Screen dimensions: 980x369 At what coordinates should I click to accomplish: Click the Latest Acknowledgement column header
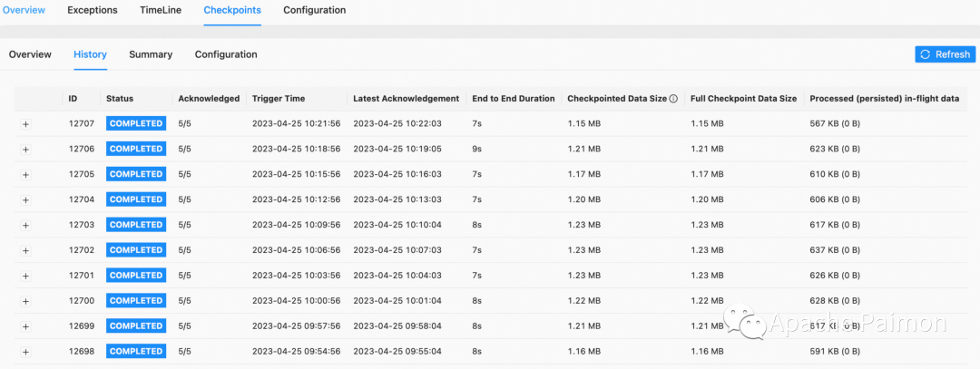coord(407,99)
